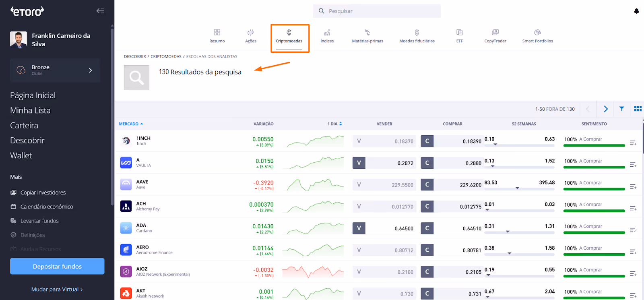Click the VAULTA coin logo

(126, 162)
